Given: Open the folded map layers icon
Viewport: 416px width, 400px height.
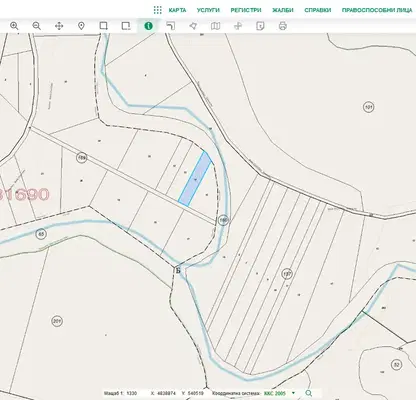Looking at the screenshot, I should pyautogui.click(x=216, y=26).
